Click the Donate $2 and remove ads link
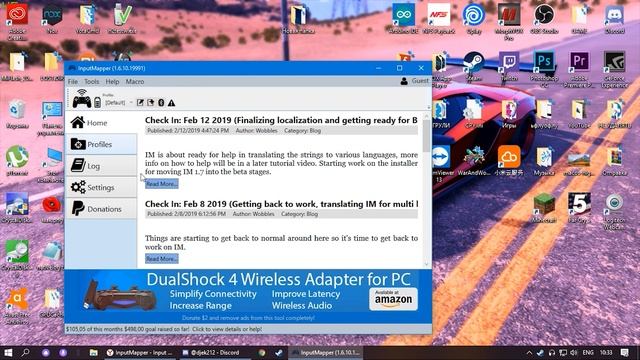 click(x=248, y=318)
